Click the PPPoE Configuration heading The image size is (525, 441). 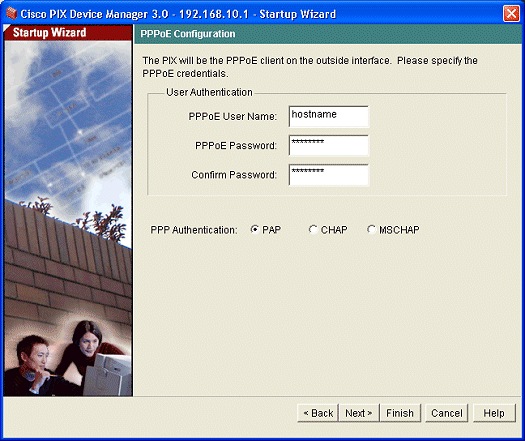188,34
